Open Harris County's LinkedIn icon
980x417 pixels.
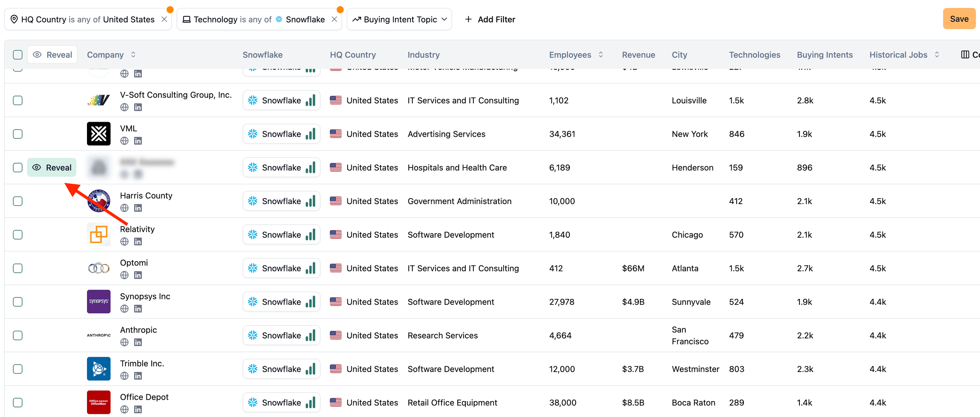pos(138,208)
